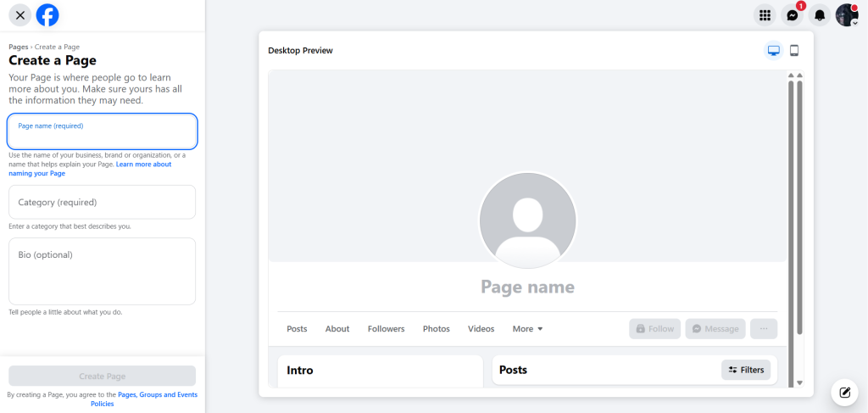The height and width of the screenshot is (413, 868).
Task: Open the notifications bell
Action: 820,15
